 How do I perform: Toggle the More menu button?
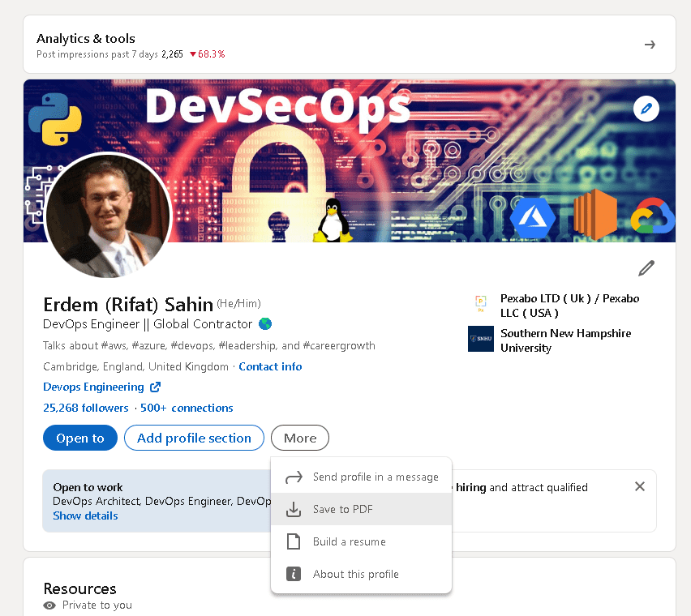tap(299, 438)
